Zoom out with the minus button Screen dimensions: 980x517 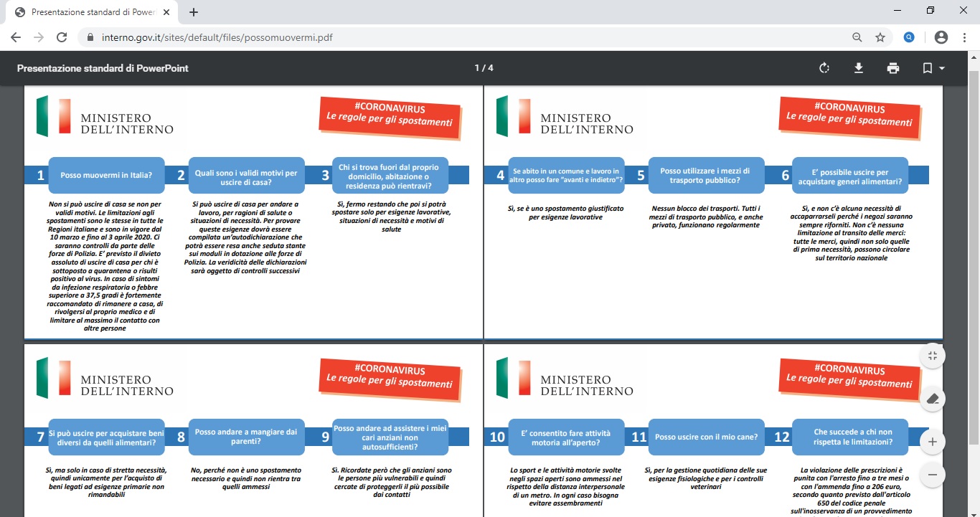[x=932, y=475]
